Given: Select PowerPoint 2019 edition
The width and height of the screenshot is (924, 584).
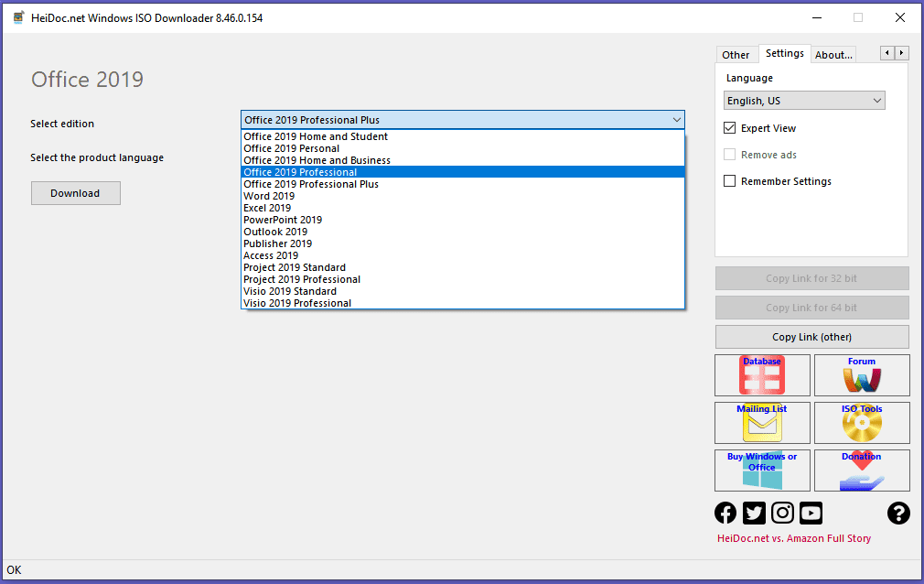Looking at the screenshot, I should pyautogui.click(x=463, y=220).
